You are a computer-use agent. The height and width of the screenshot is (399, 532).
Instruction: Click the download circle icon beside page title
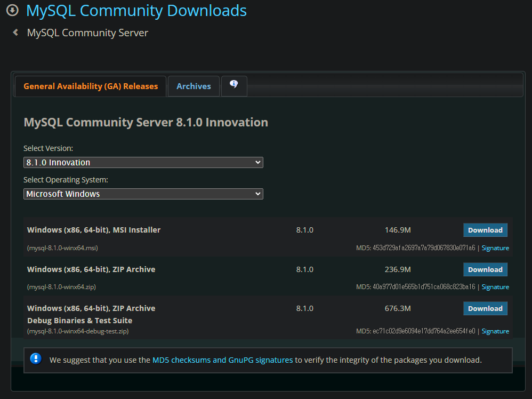coord(13,10)
